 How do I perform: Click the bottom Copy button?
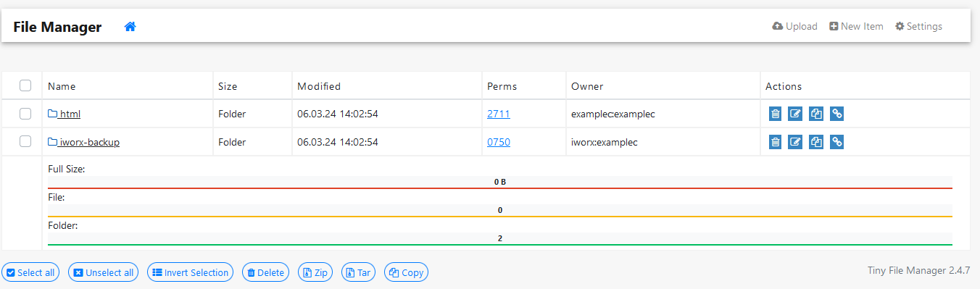406,272
